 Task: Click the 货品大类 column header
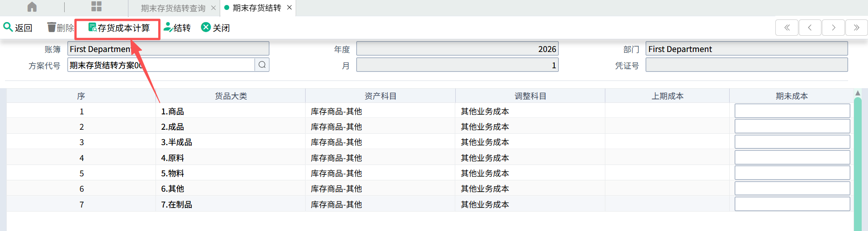231,96
